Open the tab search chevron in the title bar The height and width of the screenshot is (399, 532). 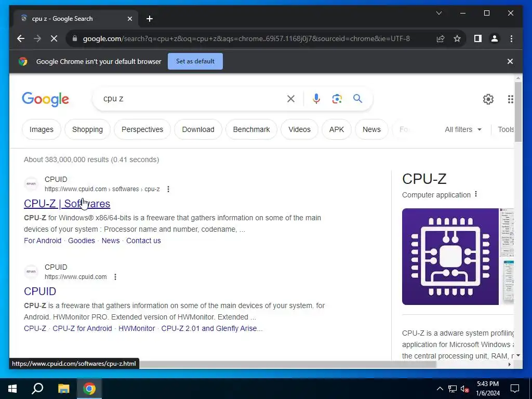(x=438, y=13)
